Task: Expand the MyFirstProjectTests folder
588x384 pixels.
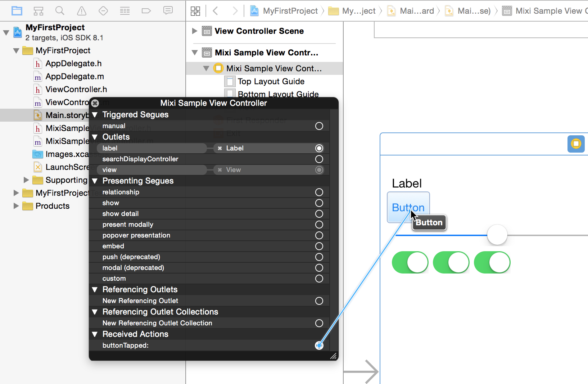Action: [16, 193]
